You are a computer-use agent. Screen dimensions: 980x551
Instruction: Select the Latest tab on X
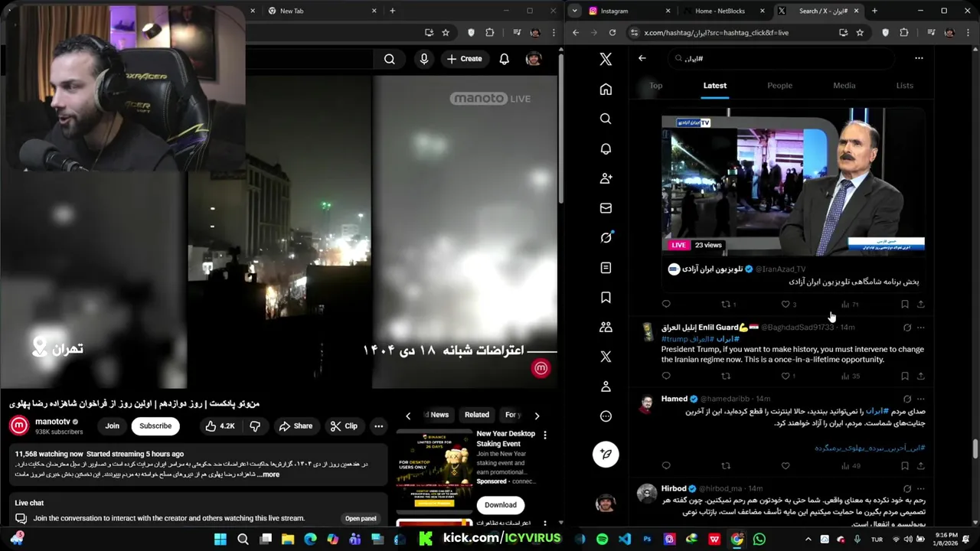(715, 86)
